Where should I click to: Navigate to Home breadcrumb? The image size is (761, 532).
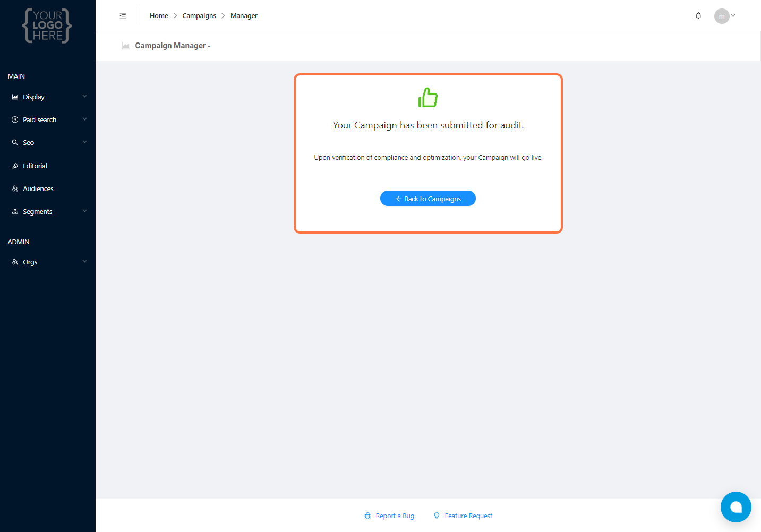point(159,16)
